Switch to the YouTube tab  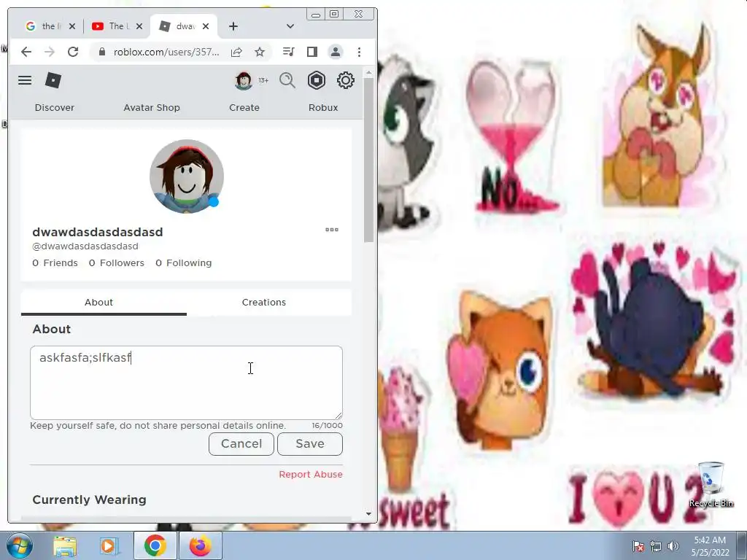117,26
